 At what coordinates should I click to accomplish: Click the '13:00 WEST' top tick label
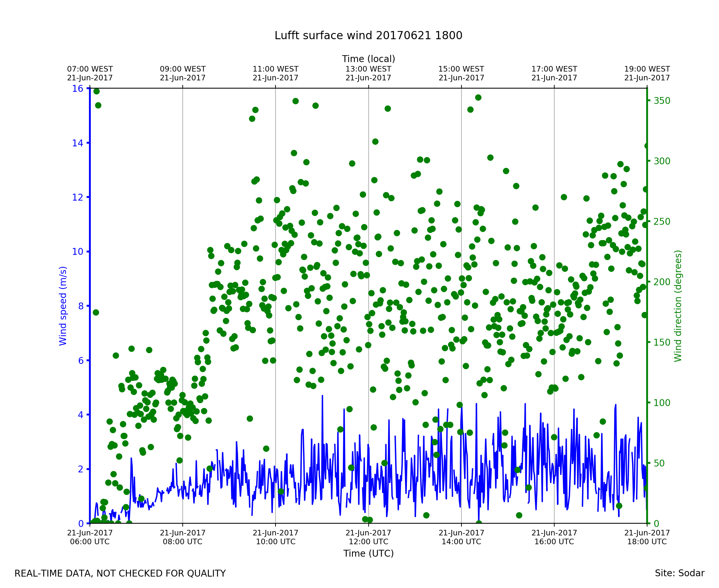(368, 70)
